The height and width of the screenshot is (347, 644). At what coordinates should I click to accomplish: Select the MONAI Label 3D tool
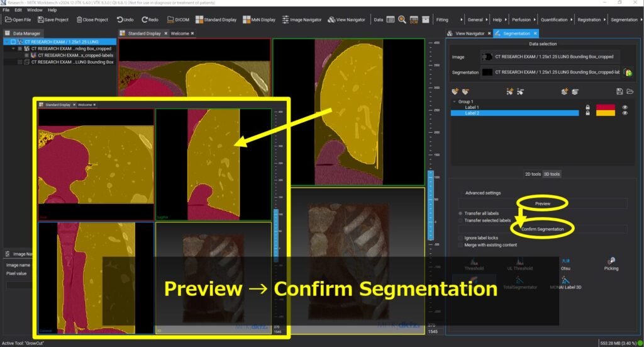pos(565,283)
